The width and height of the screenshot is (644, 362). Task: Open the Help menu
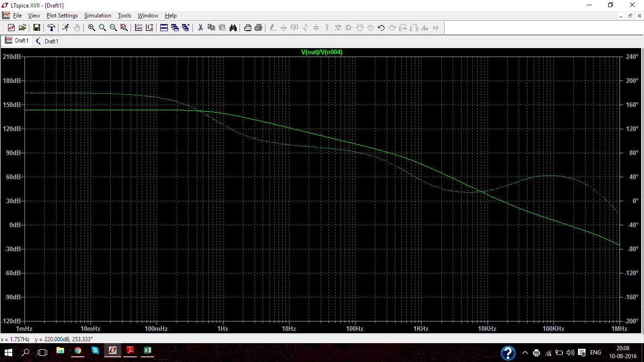coord(171,16)
